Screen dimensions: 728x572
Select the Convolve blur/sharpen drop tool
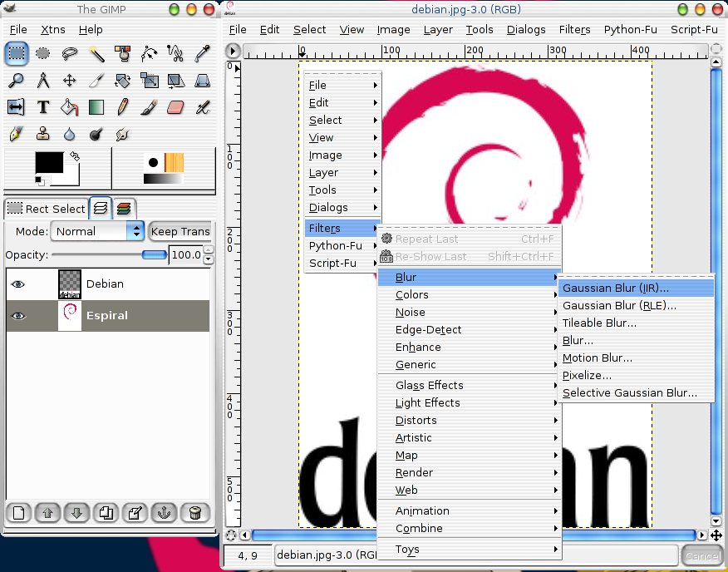click(69, 135)
